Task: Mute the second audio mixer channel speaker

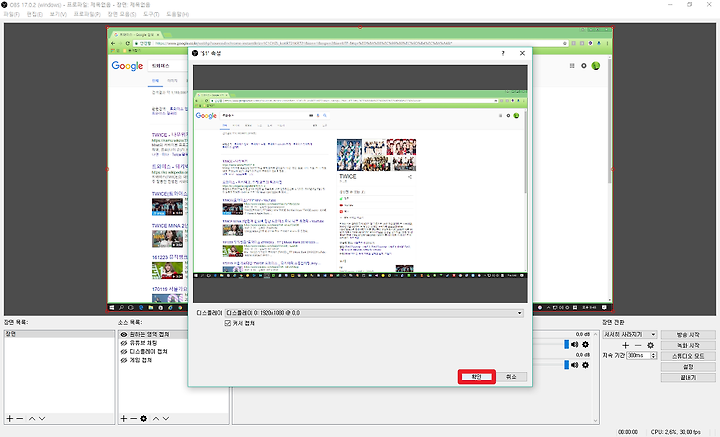Action: [x=574, y=365]
